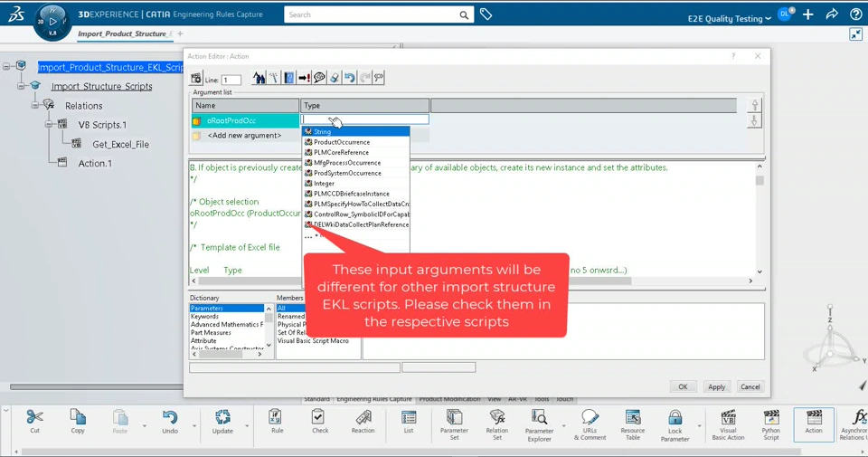Open dropdown arrow next to Parameter Explorer
The image size is (868, 457).
pyautogui.click(x=563, y=426)
